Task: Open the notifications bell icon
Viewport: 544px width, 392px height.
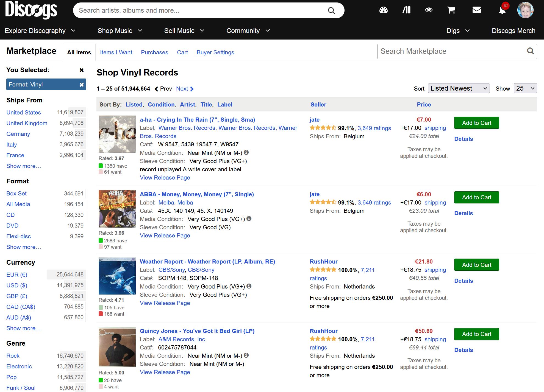Action: pyautogui.click(x=502, y=10)
